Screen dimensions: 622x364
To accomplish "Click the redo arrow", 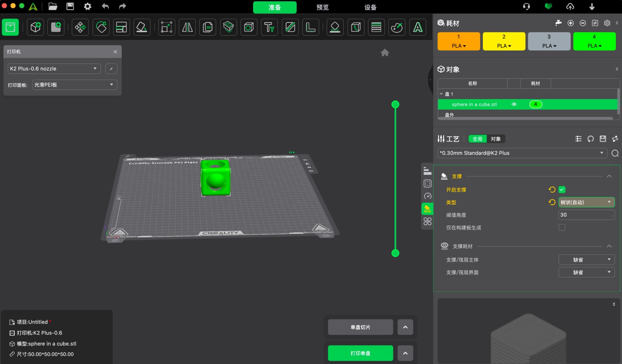I will pyautogui.click(x=122, y=7).
